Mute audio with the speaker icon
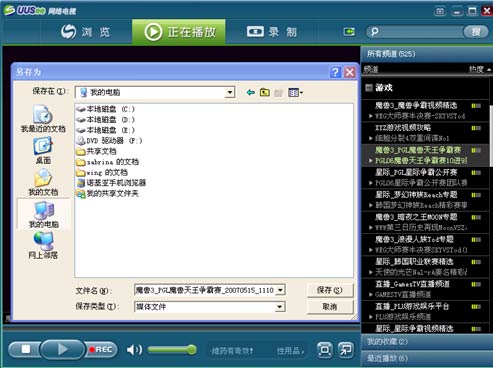This screenshot has height=368, width=493. [x=134, y=349]
